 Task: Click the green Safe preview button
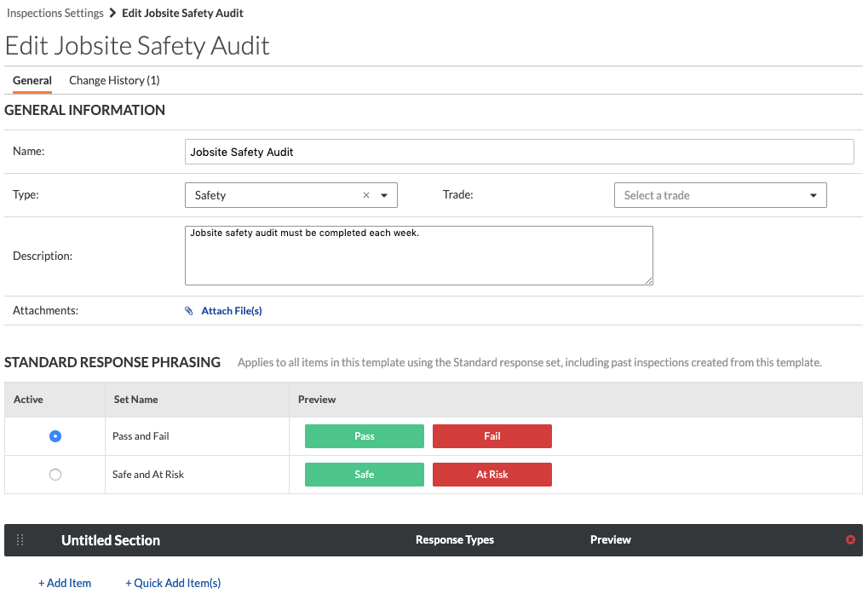(365, 475)
